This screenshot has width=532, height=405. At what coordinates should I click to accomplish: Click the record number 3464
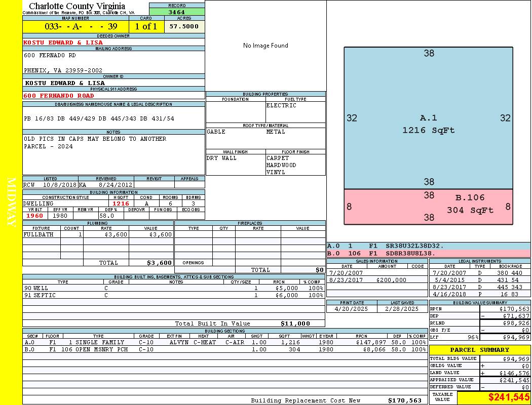(176, 12)
